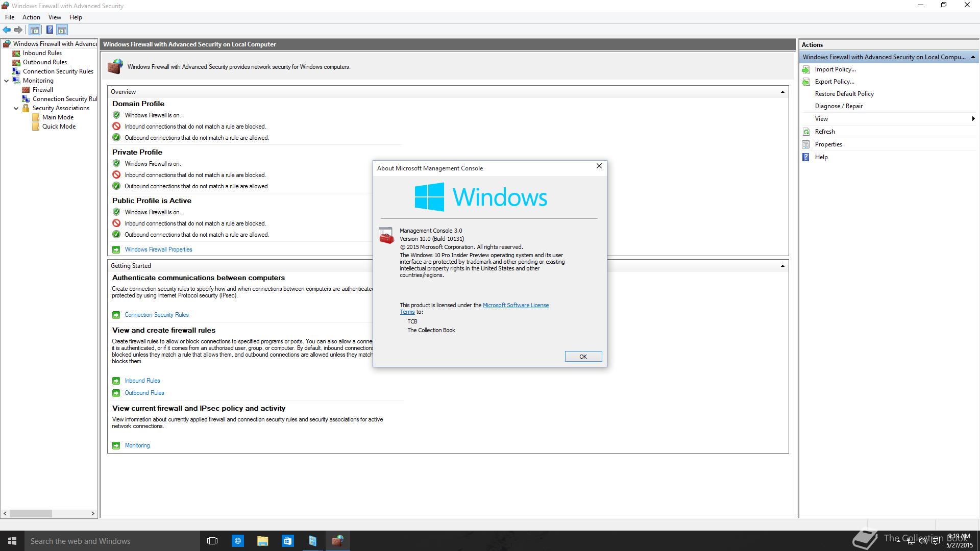Open the Windows Start button
980x551 pixels.
coord(12,541)
